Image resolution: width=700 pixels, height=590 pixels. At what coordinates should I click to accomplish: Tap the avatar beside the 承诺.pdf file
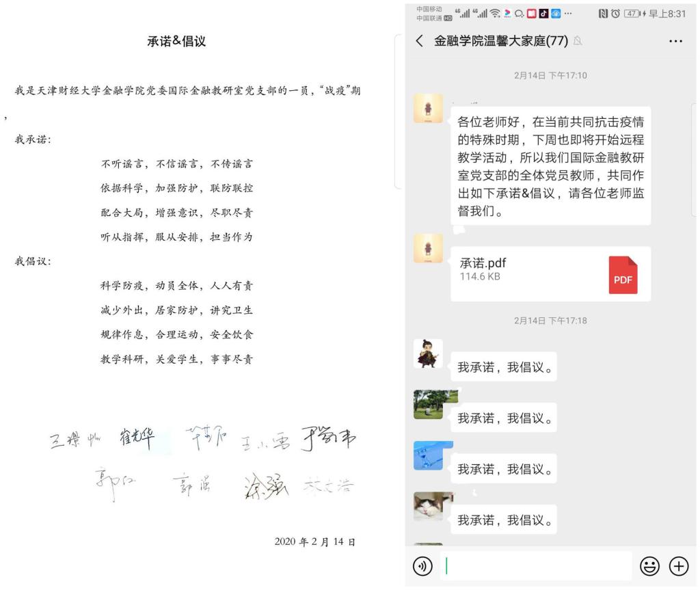pos(428,248)
